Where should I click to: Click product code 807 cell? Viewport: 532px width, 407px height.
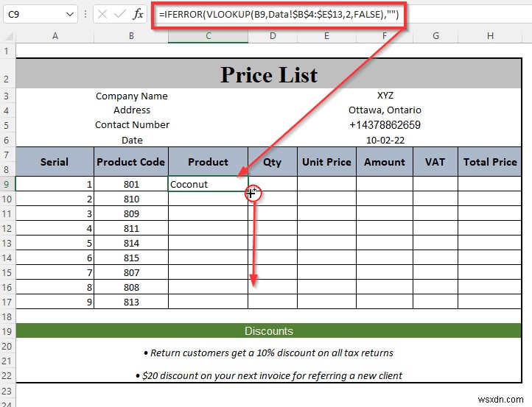tap(131, 272)
